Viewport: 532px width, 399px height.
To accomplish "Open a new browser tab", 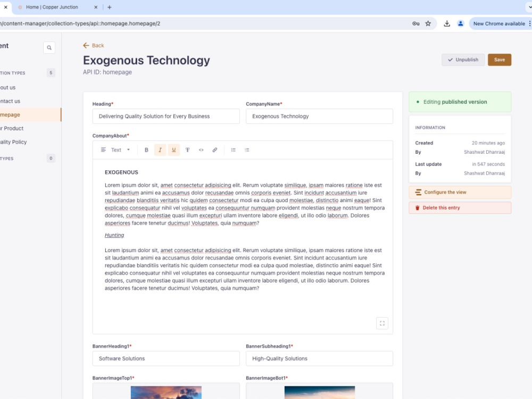I will point(109,7).
